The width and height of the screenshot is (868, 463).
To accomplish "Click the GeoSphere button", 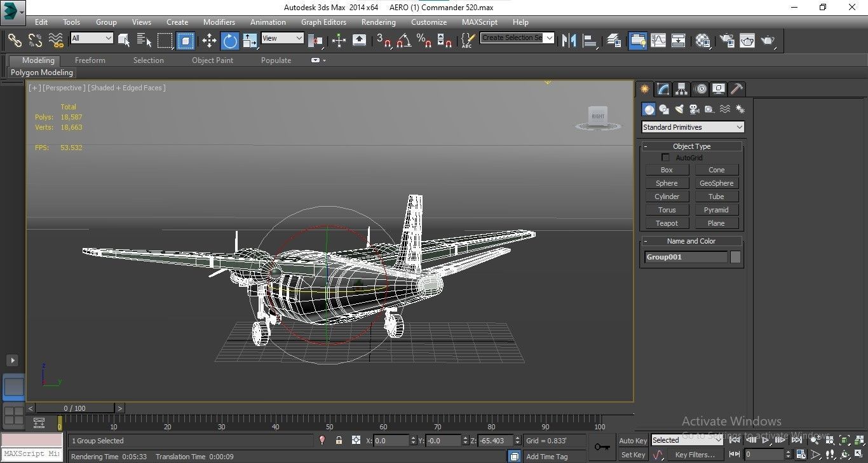I will [717, 183].
